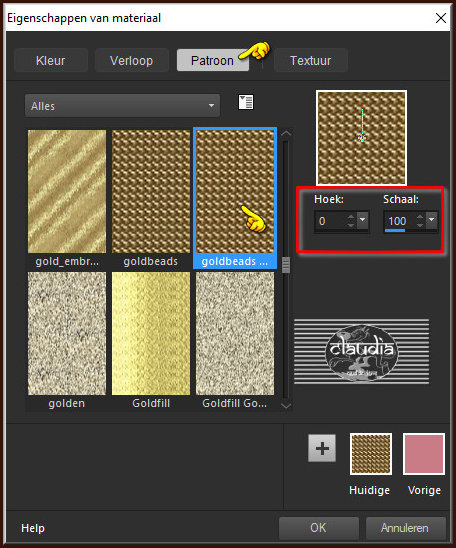Confirm with the OK button

[319, 528]
